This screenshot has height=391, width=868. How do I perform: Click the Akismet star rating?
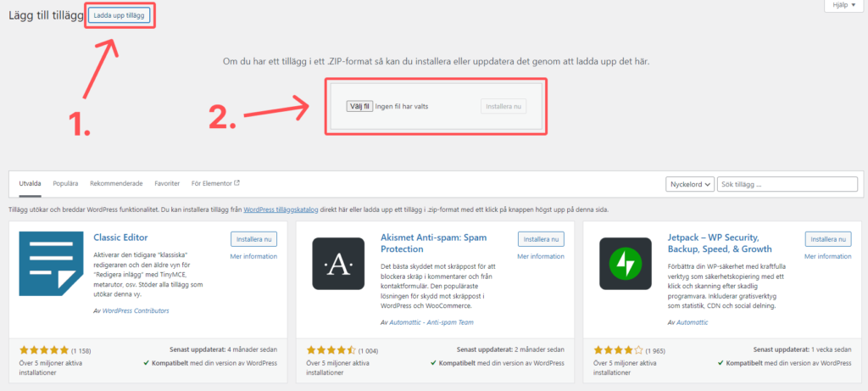coord(331,350)
